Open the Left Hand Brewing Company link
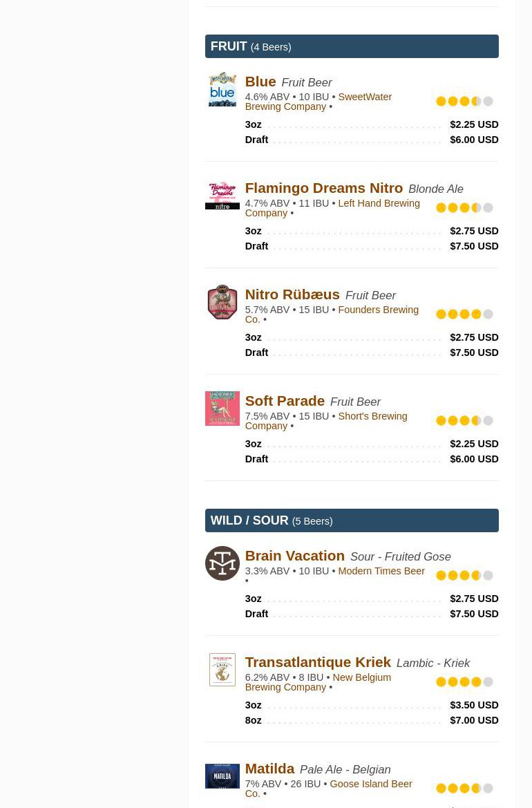The height and width of the screenshot is (808, 532). [332, 208]
